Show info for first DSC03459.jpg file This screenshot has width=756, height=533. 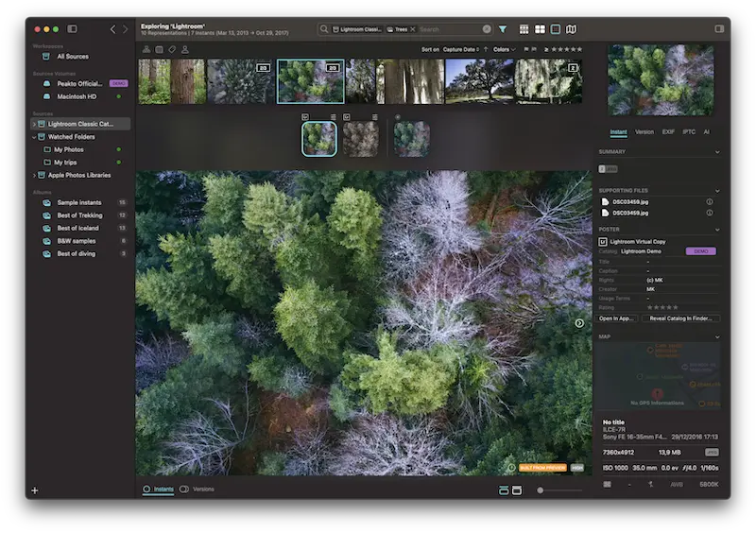(710, 201)
